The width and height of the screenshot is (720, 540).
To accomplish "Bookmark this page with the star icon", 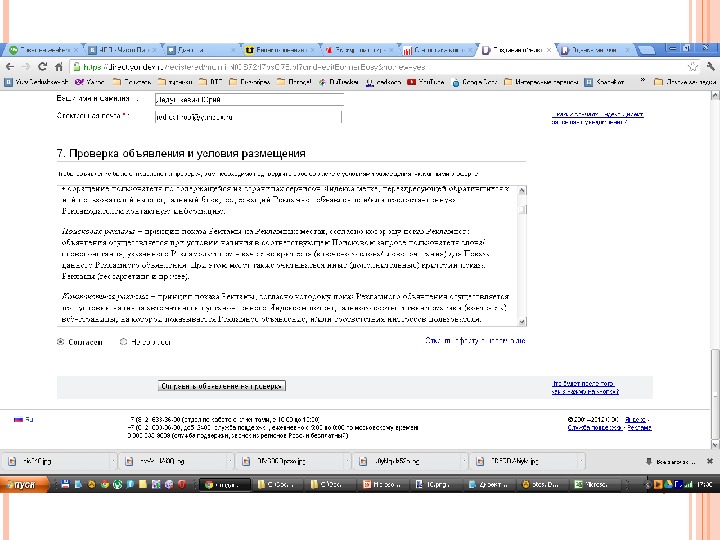I will click(x=692, y=67).
